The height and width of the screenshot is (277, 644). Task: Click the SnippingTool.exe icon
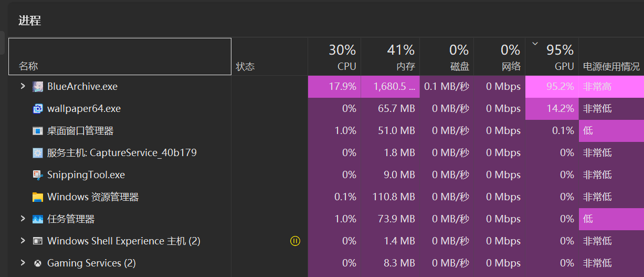click(38, 175)
